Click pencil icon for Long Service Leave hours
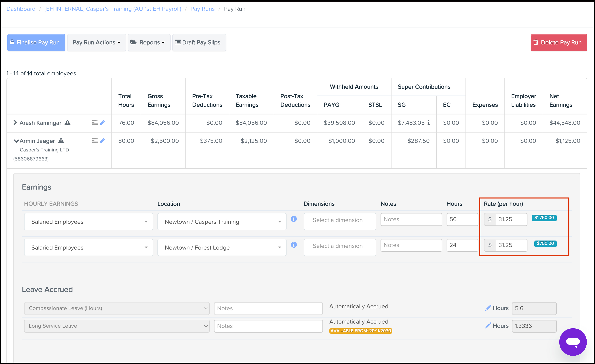595x364 pixels. [x=488, y=325]
